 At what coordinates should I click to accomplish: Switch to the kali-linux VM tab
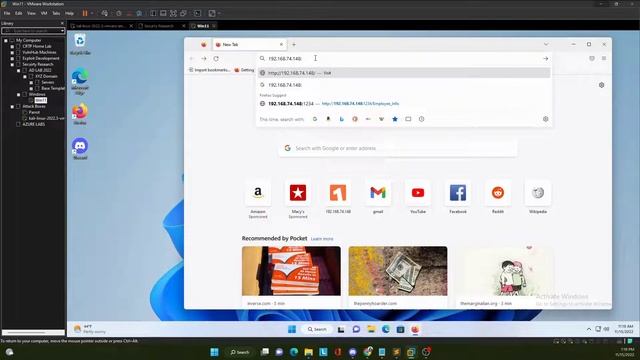[100, 26]
